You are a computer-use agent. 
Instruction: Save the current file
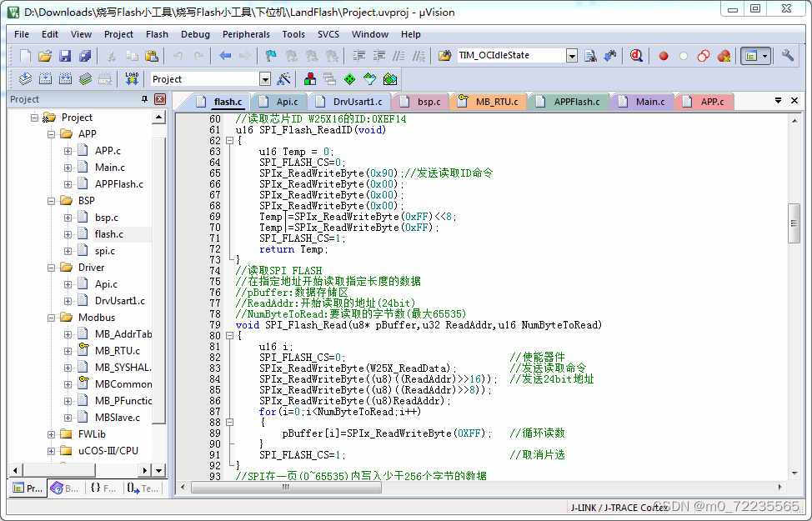(x=65, y=55)
